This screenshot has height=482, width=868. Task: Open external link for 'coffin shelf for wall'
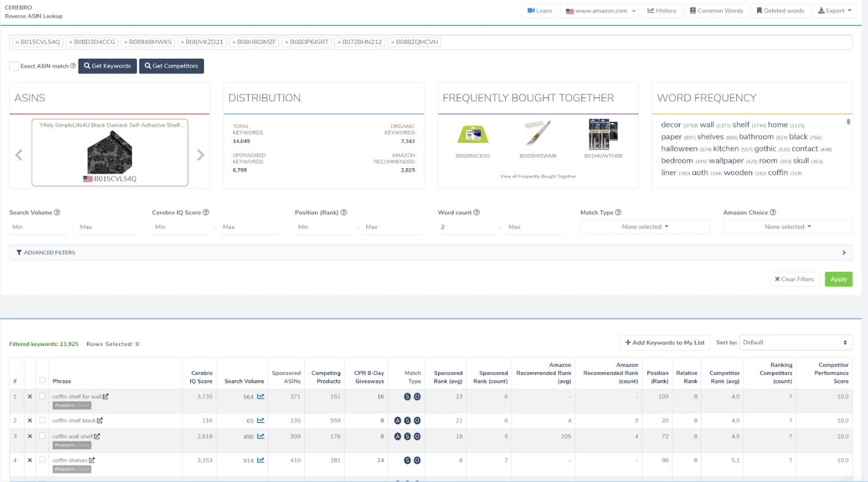[x=105, y=397]
